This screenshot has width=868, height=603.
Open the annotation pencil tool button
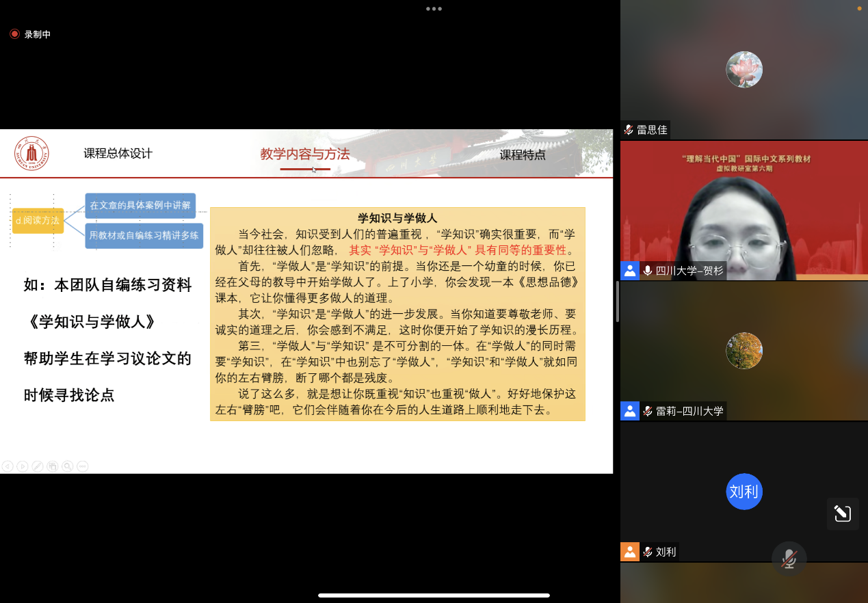coord(842,513)
